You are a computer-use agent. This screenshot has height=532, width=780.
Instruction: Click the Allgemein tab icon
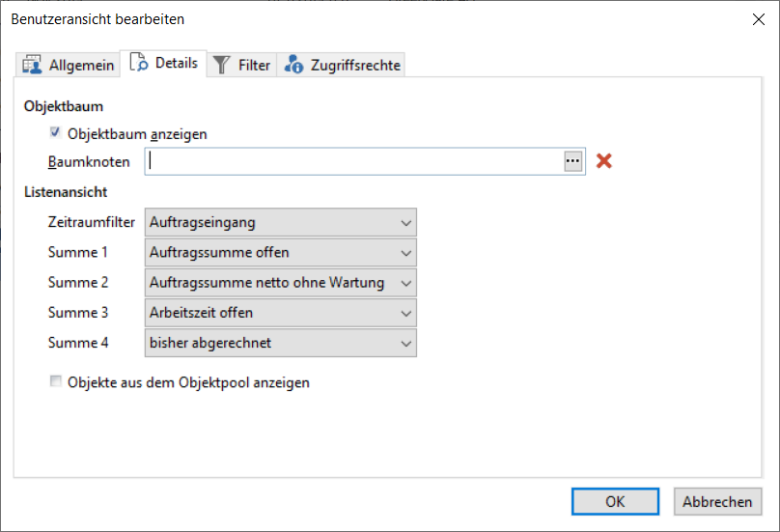click(32, 65)
